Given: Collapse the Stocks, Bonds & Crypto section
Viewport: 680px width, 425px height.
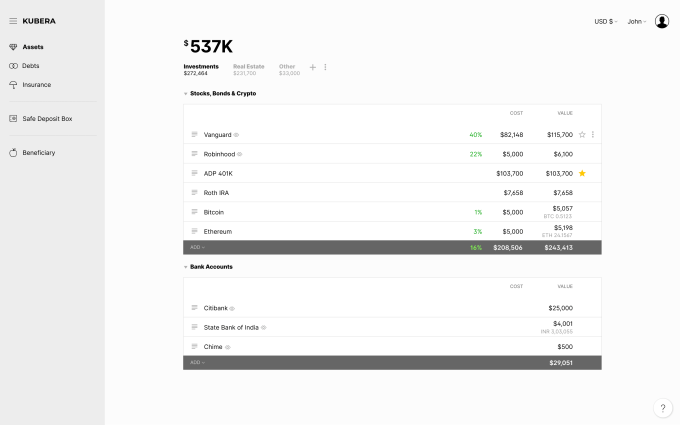Looking at the screenshot, I should 186,94.
